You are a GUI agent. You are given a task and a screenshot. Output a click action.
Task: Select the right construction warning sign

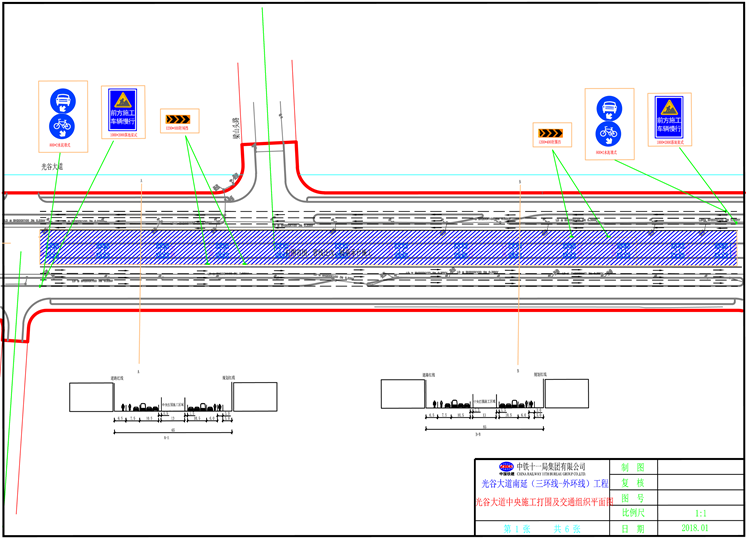click(668, 116)
